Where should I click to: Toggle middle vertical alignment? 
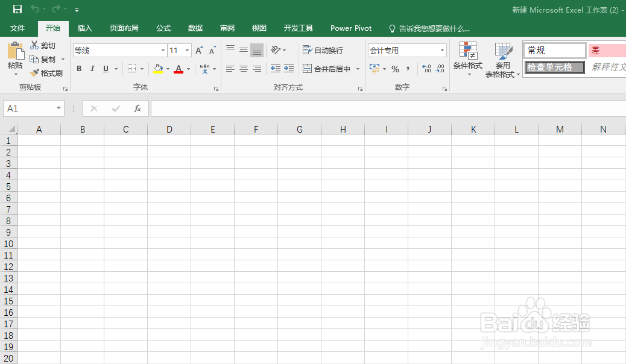(x=244, y=50)
